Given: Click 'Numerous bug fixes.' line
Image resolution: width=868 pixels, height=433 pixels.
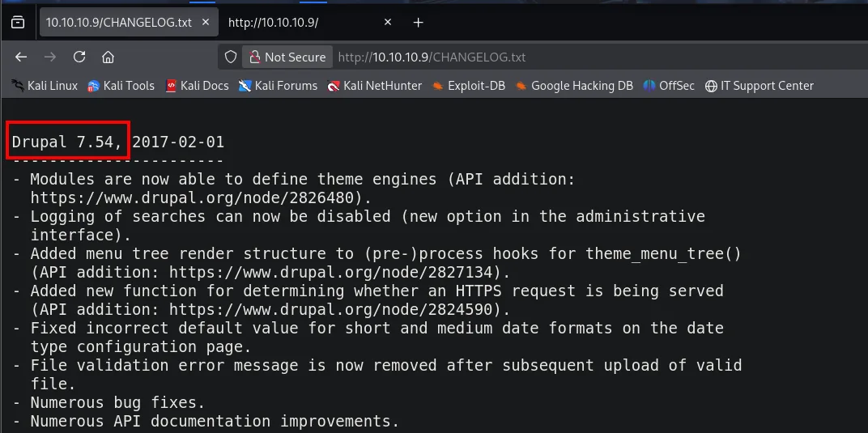Looking at the screenshot, I should click(x=108, y=401).
